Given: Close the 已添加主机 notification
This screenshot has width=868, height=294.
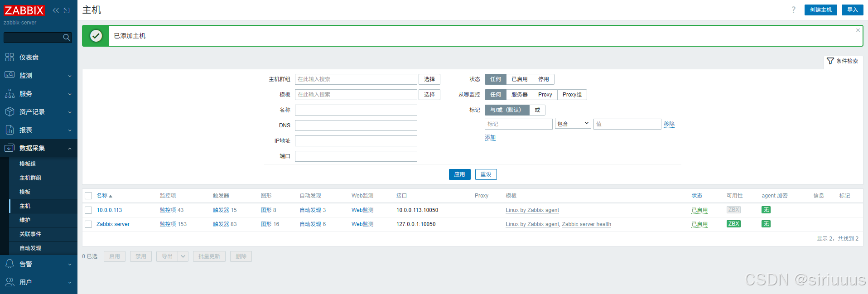Looking at the screenshot, I should 858,30.
